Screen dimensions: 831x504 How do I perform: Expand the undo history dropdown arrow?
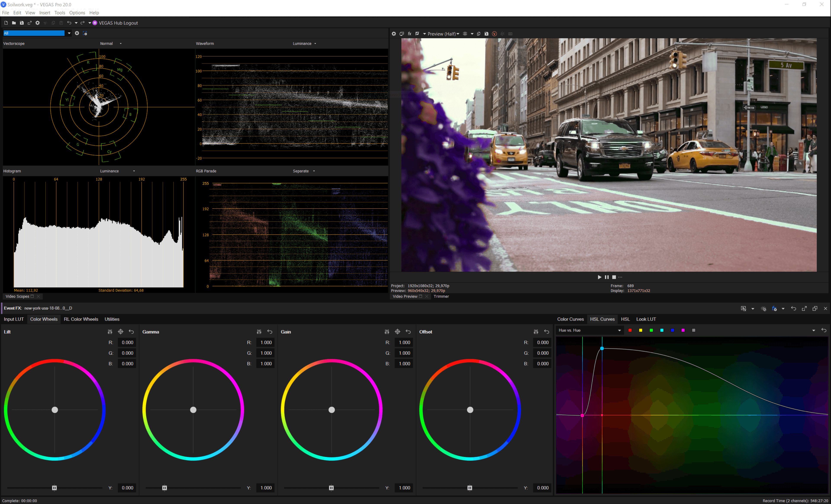coord(76,23)
